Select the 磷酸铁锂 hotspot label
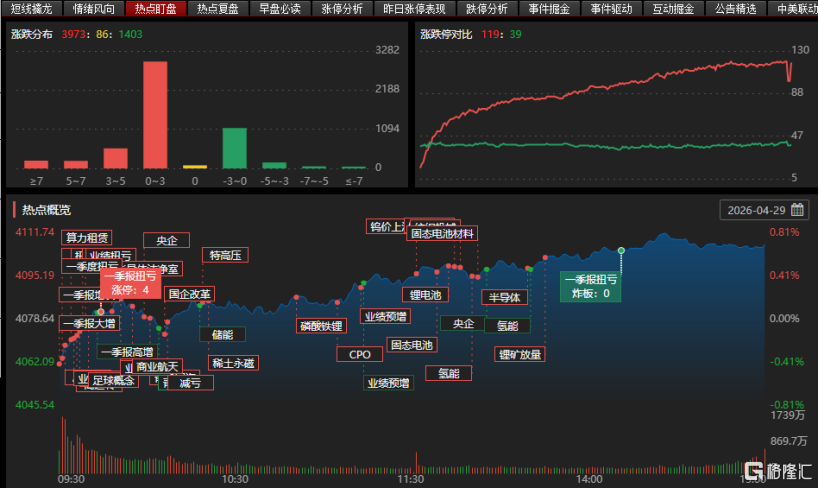This screenshot has height=488, width=819. point(321,326)
